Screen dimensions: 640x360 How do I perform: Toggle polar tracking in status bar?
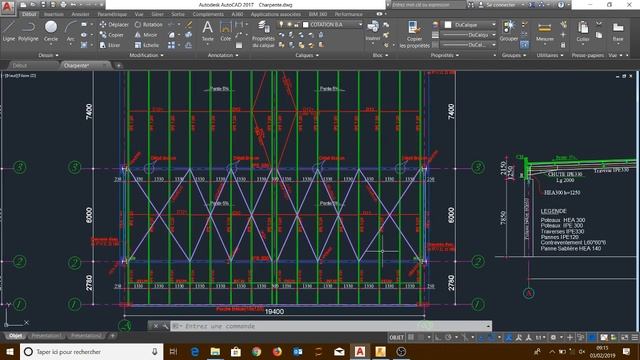pyautogui.click(x=448, y=338)
